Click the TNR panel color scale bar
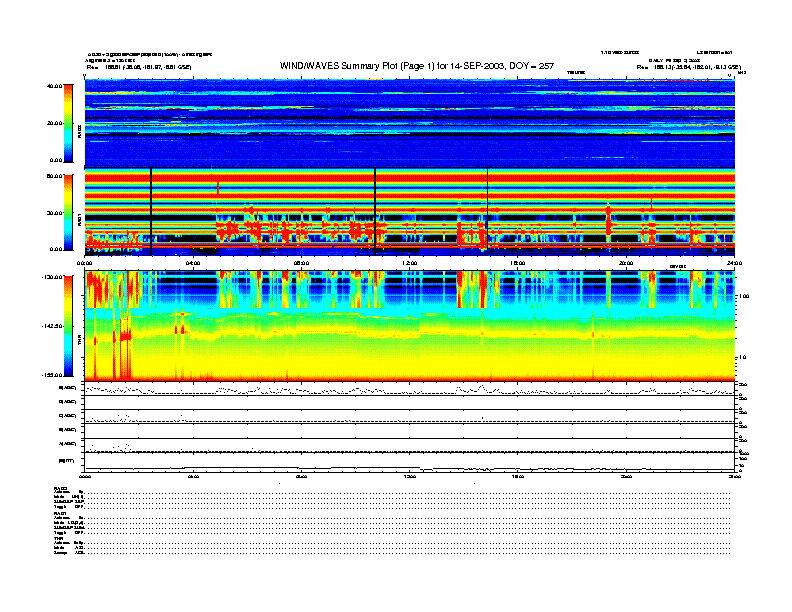Viewport: 792px width, 612px height. coord(68,326)
